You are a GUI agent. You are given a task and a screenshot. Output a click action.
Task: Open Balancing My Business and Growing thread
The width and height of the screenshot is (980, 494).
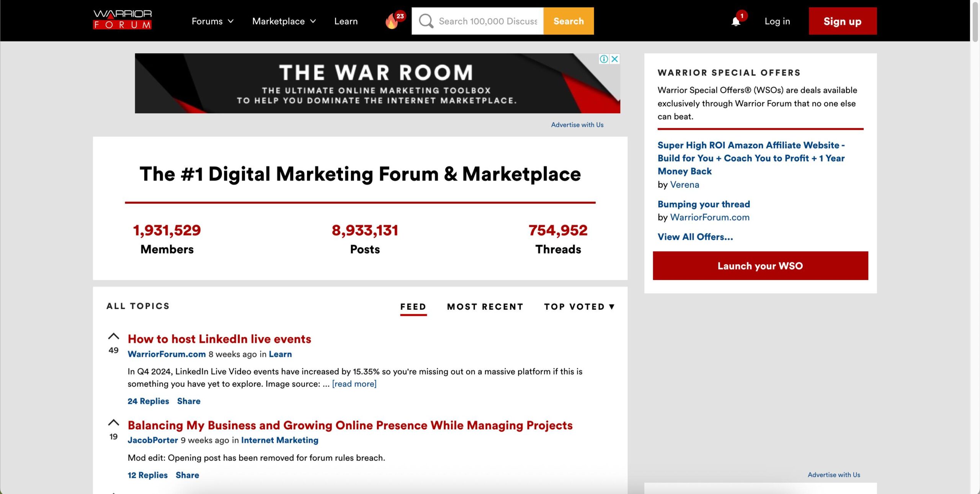[x=350, y=425]
